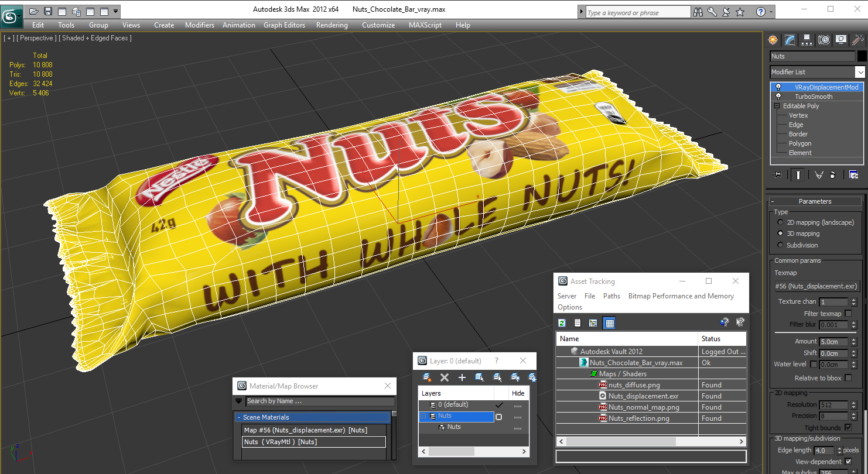Click the Status column header in Asset Tracking
Viewport: 868px width, 474px height.
click(722, 339)
